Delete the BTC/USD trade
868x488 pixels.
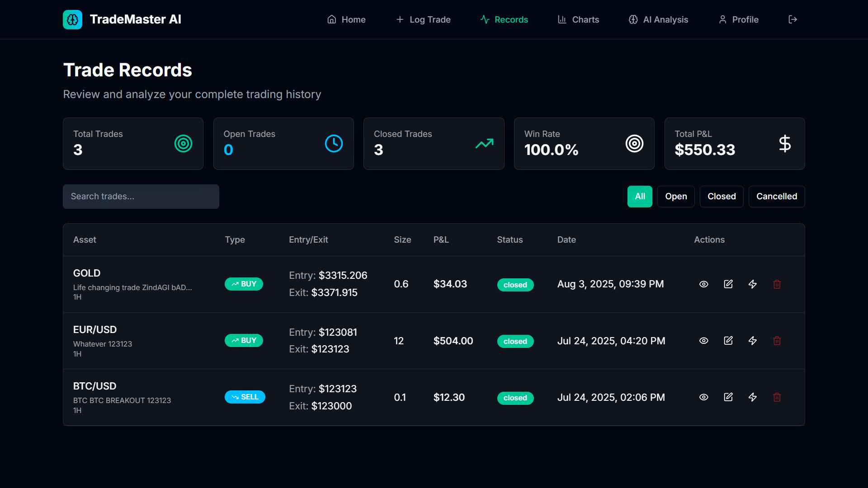tap(777, 397)
